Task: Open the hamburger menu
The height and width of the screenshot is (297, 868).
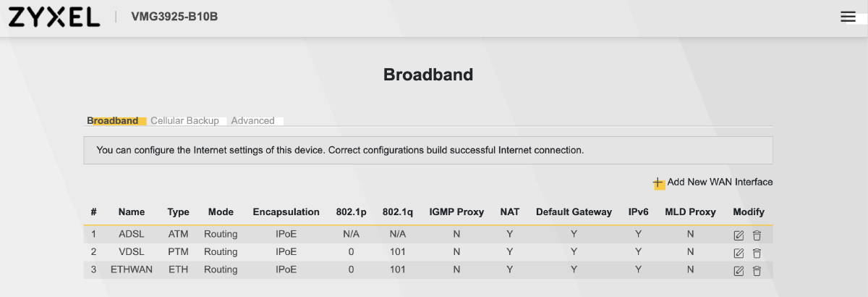Action: point(848,17)
